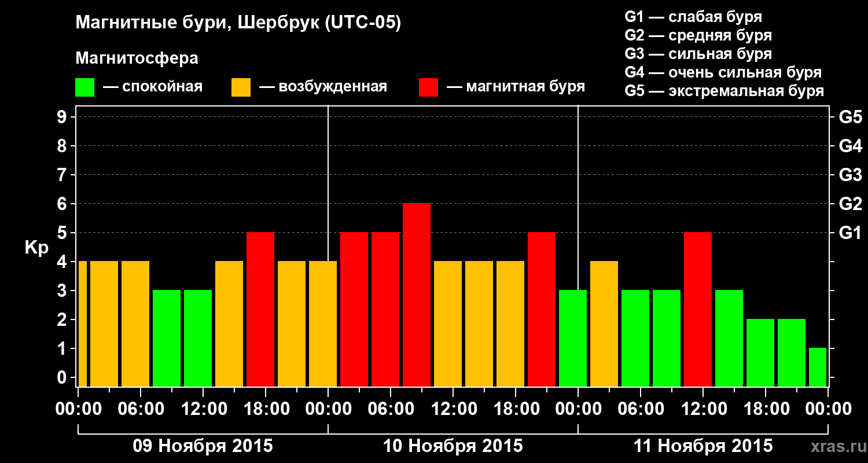Click the 'G4' right axis label
Image resolution: width=868 pixels, height=463 pixels.
(850, 146)
